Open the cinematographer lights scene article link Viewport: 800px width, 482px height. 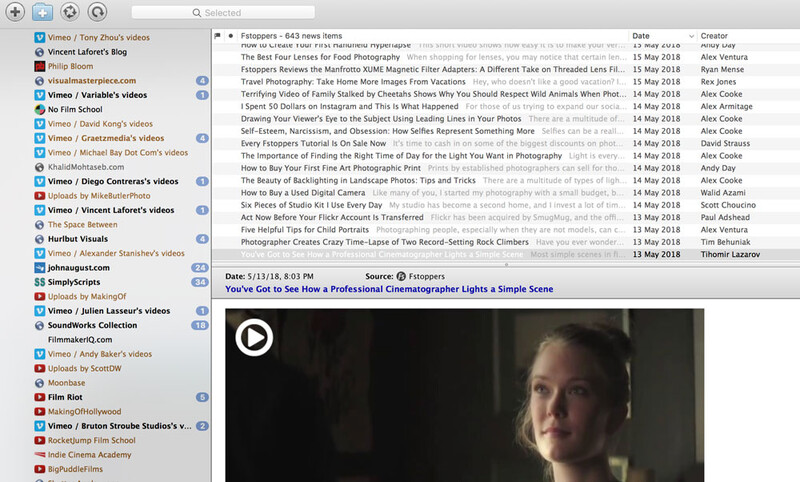pos(389,289)
